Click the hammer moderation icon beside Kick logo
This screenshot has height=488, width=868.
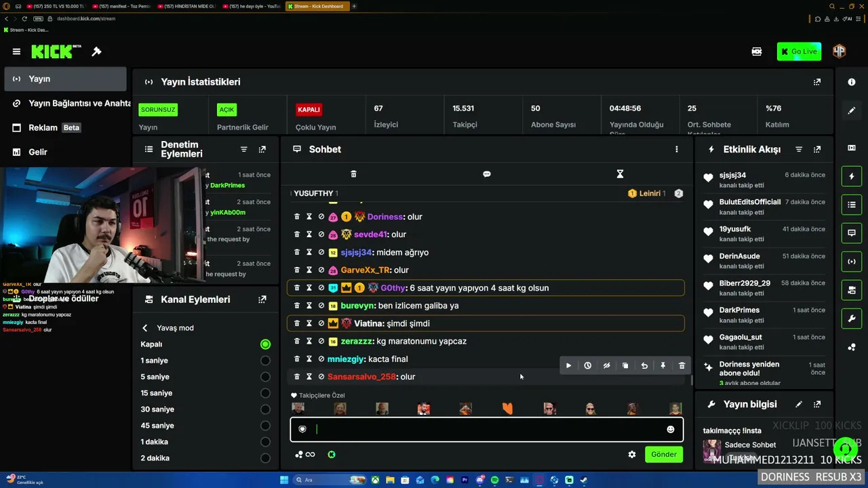coord(96,52)
